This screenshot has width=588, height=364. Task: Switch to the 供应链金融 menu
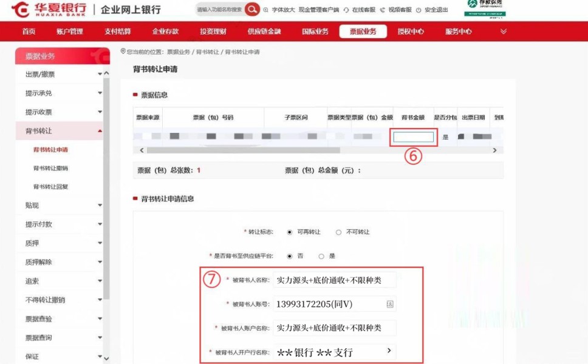tap(264, 32)
